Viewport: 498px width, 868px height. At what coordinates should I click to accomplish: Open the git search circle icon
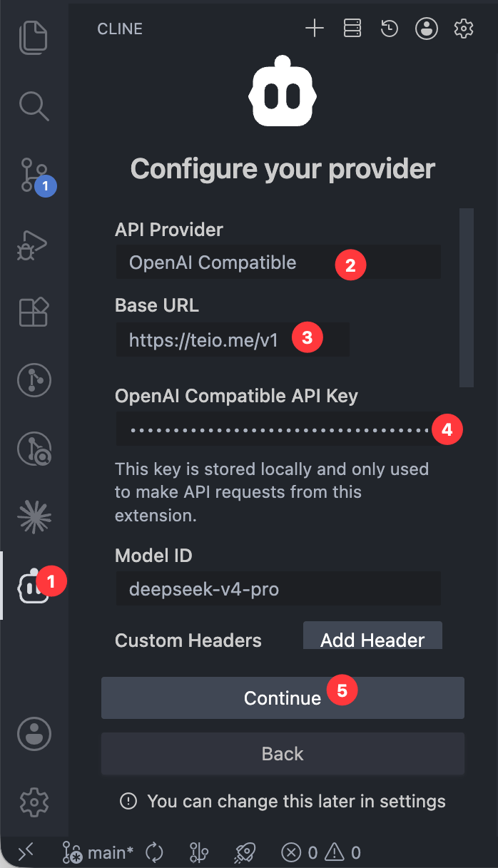point(34,449)
